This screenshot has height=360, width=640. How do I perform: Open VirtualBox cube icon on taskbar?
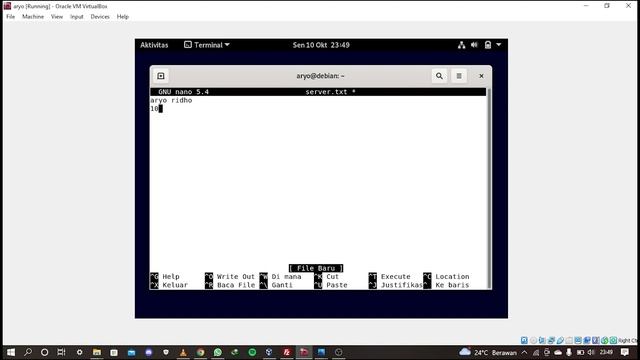coord(269,352)
